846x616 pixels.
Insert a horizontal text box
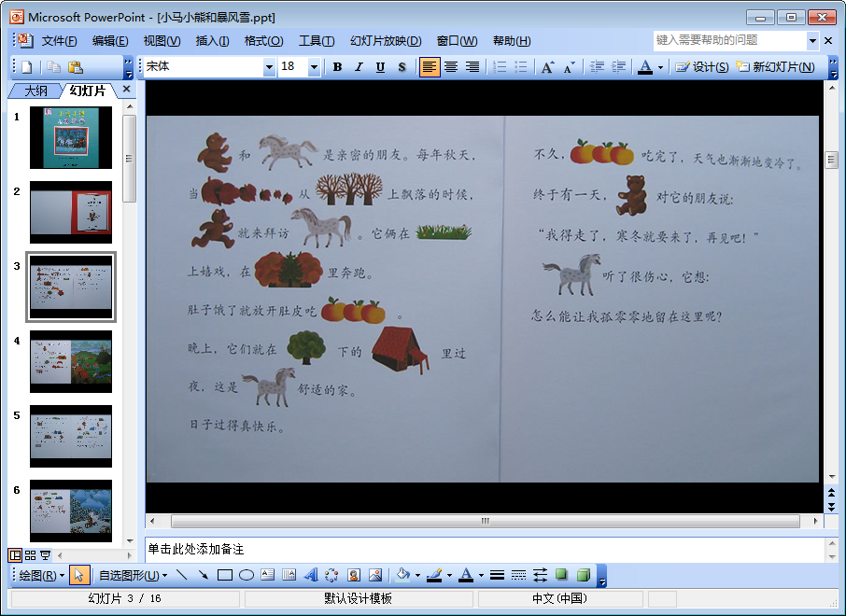pyautogui.click(x=268, y=576)
